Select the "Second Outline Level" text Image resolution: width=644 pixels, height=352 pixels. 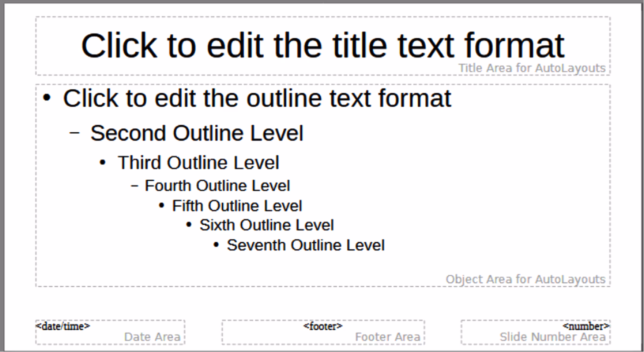(x=197, y=133)
